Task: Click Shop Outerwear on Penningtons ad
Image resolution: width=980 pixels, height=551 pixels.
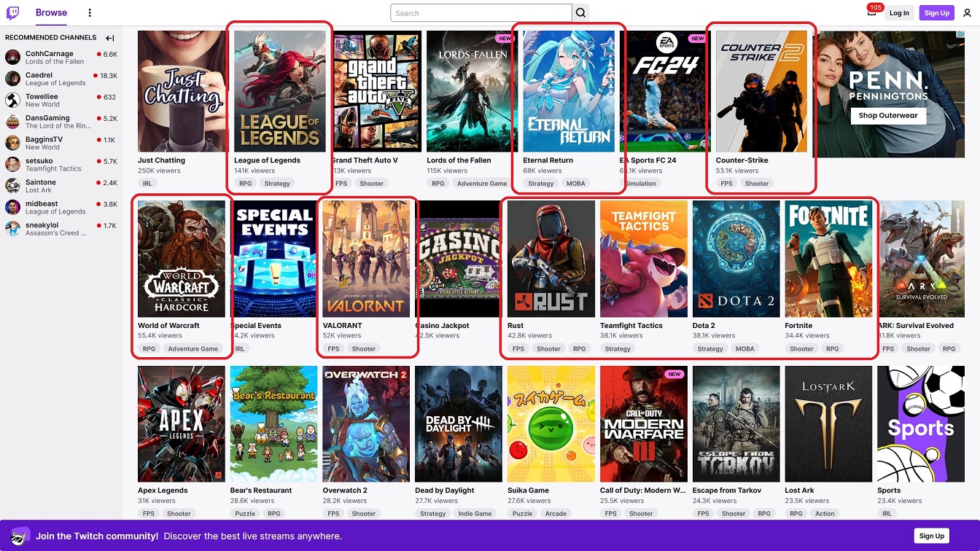Action: click(x=887, y=115)
